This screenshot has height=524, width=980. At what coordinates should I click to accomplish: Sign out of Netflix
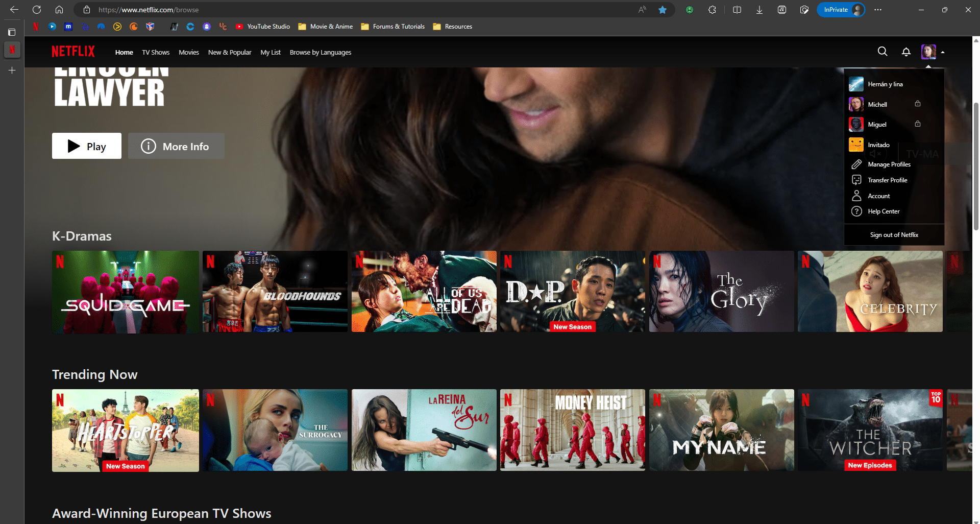point(894,235)
